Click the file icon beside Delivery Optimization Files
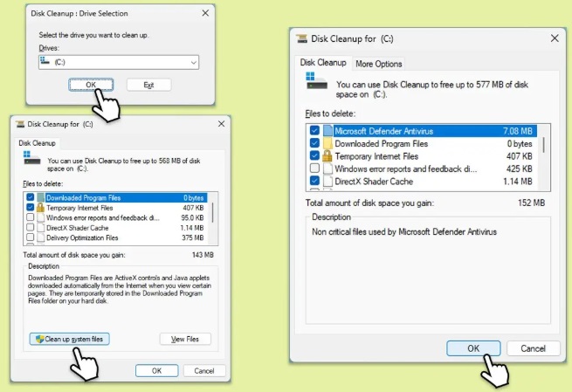The width and height of the screenshot is (572, 392). [x=40, y=237]
